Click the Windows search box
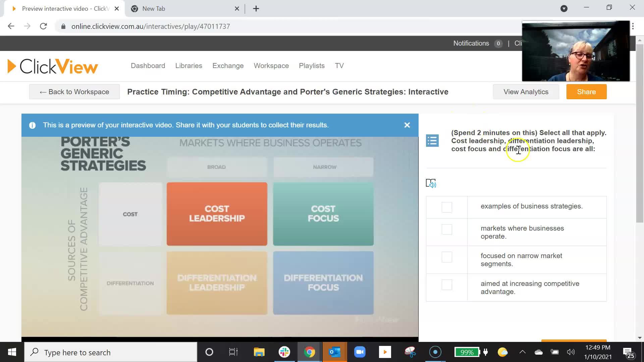 [111, 352]
